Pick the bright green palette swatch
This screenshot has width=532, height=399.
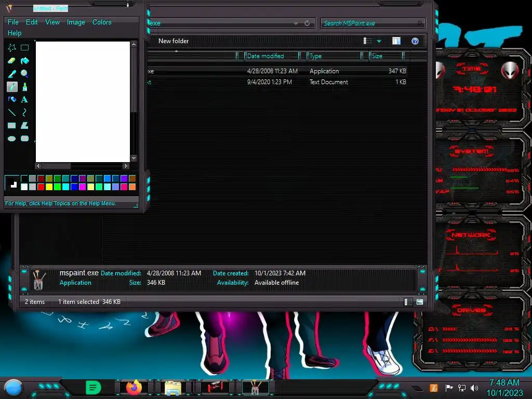tap(57, 187)
